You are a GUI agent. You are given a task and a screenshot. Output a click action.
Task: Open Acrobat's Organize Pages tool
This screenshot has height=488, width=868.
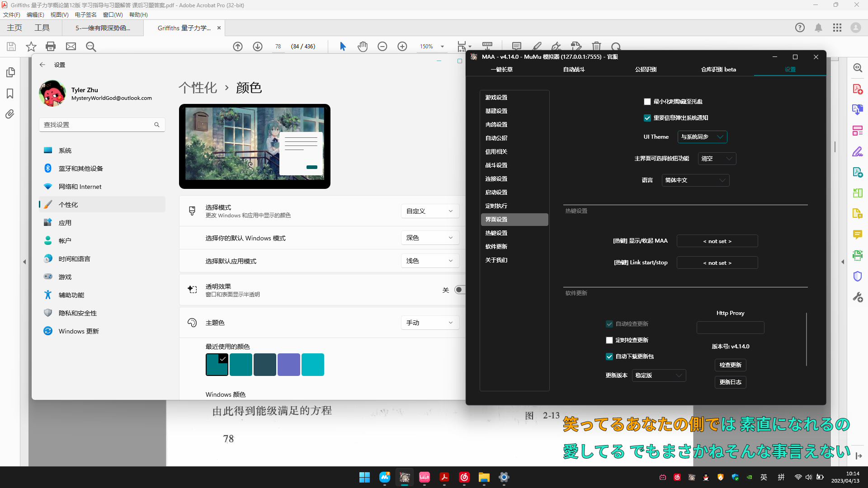click(858, 130)
